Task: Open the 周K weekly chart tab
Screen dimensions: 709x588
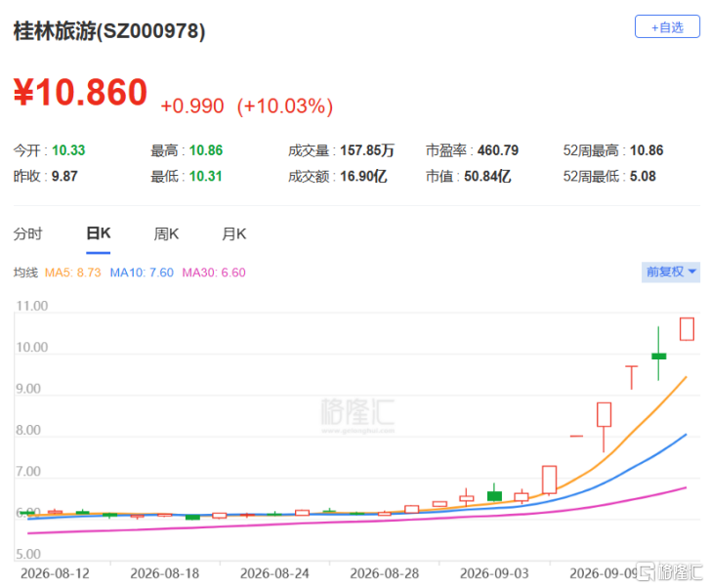Action: click(x=166, y=233)
